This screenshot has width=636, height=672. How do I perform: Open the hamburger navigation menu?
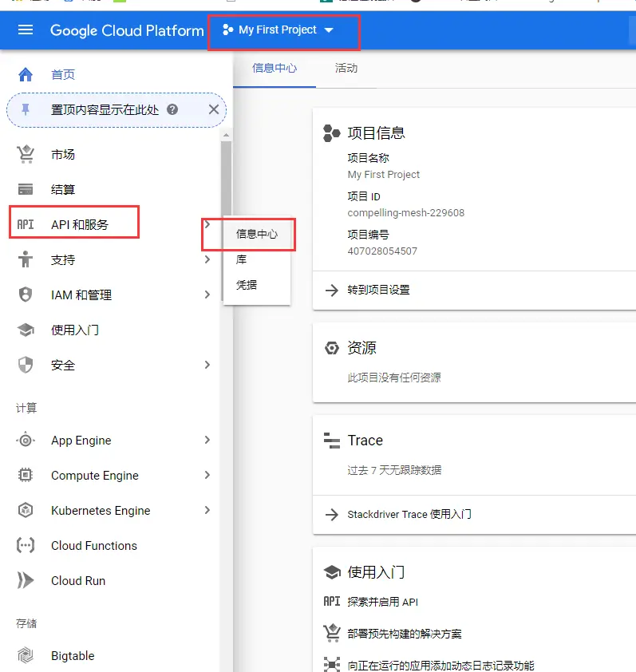(x=26, y=30)
